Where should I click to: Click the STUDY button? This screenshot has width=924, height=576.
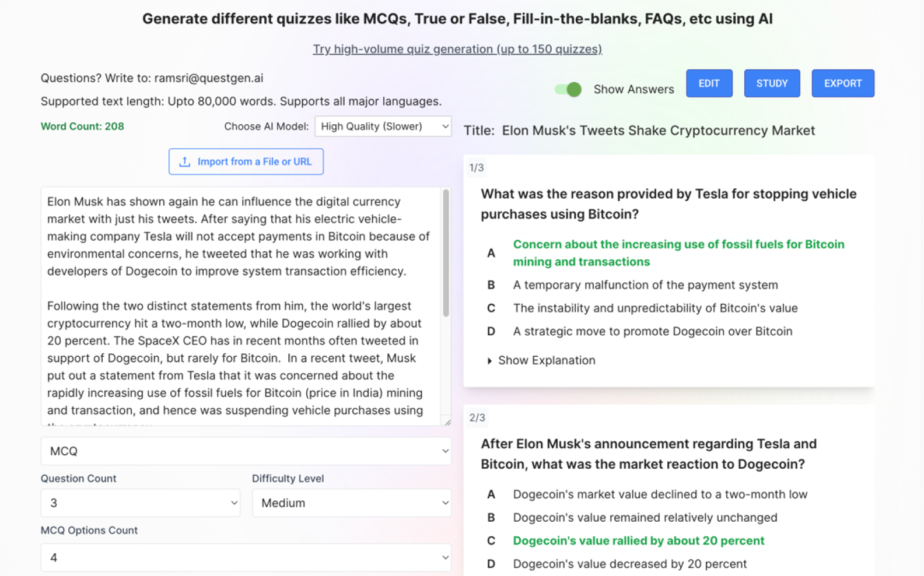(x=772, y=83)
